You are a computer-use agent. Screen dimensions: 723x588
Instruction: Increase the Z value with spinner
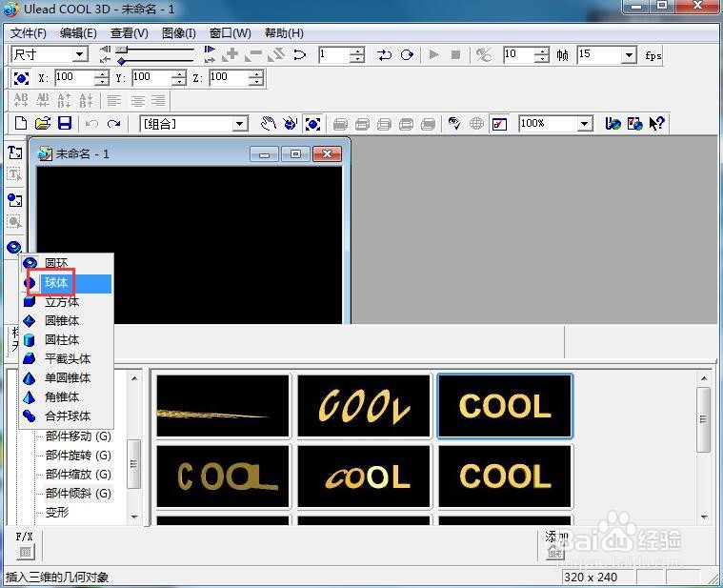256,73
